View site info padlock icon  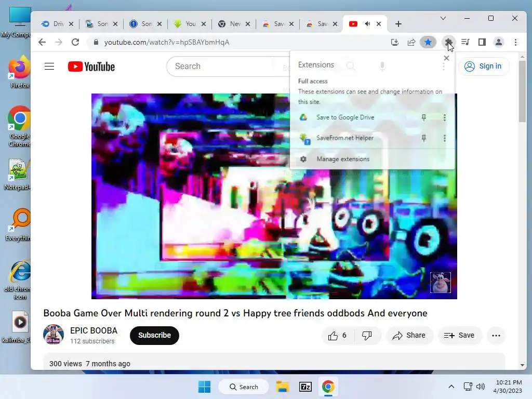96,42
